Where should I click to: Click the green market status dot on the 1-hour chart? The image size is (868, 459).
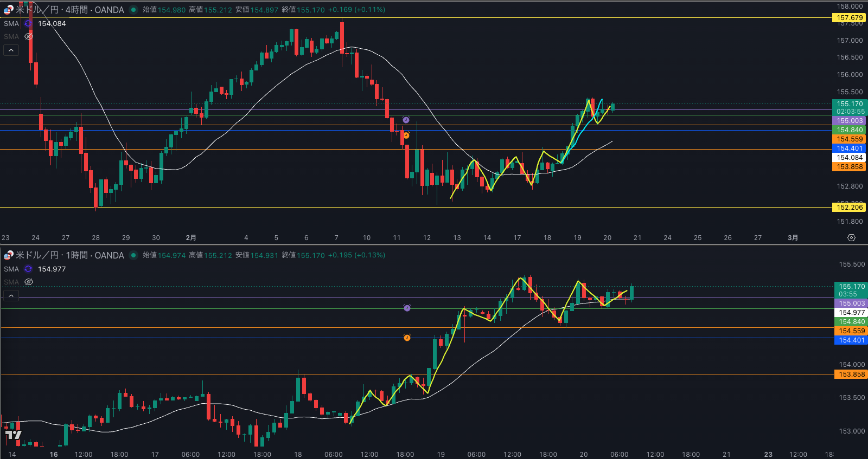[x=133, y=255]
